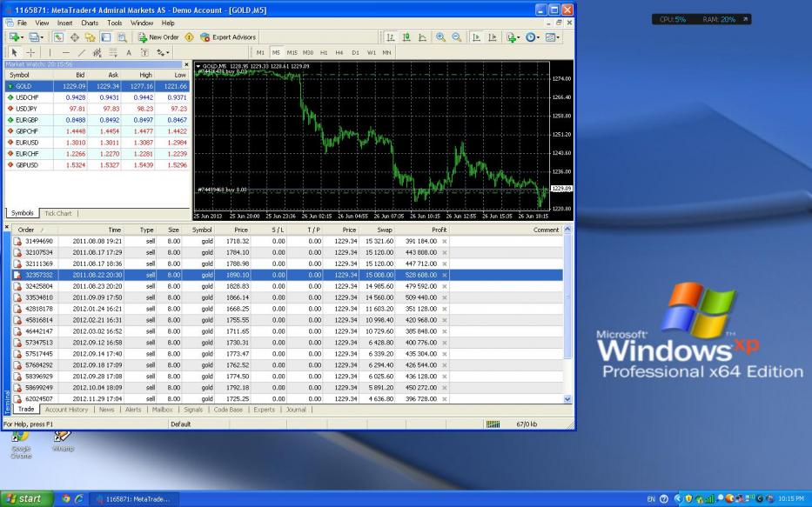Select the text label tool
812x507 pixels.
pyautogui.click(x=144, y=53)
